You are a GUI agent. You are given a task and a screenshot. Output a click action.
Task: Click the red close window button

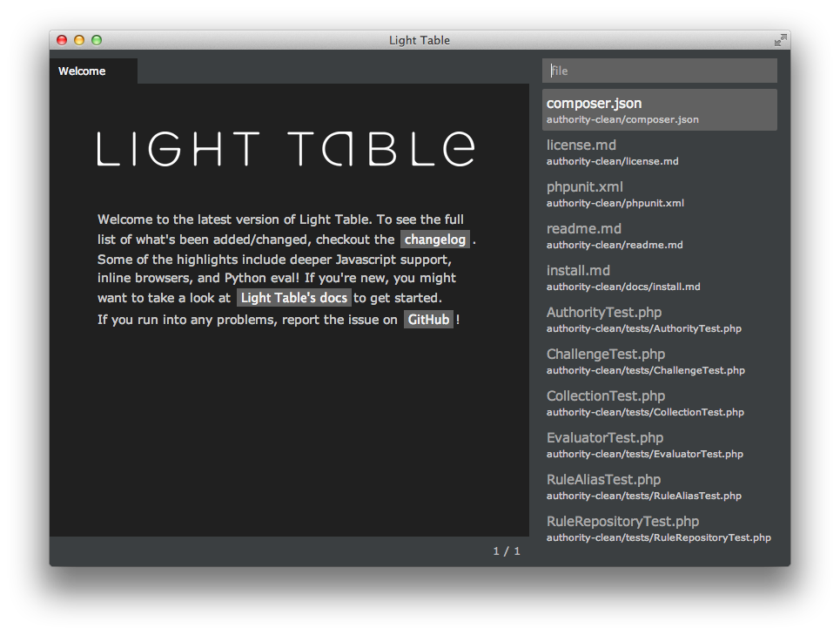[62, 40]
